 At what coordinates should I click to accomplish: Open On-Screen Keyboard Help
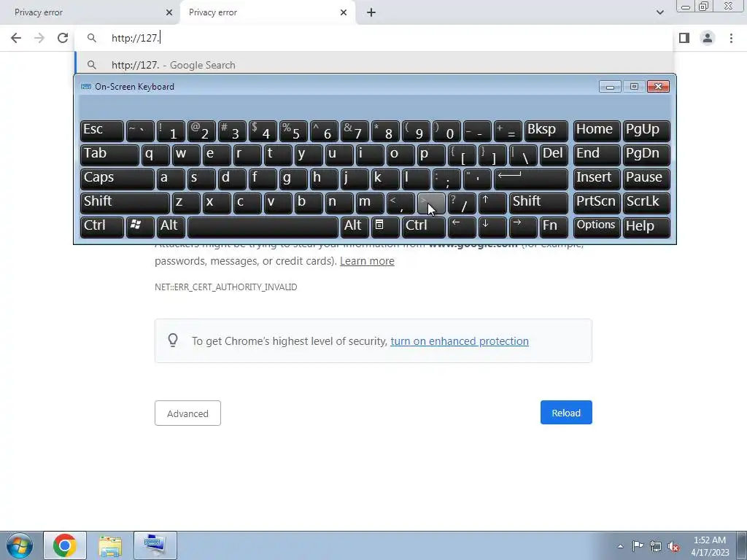point(646,227)
